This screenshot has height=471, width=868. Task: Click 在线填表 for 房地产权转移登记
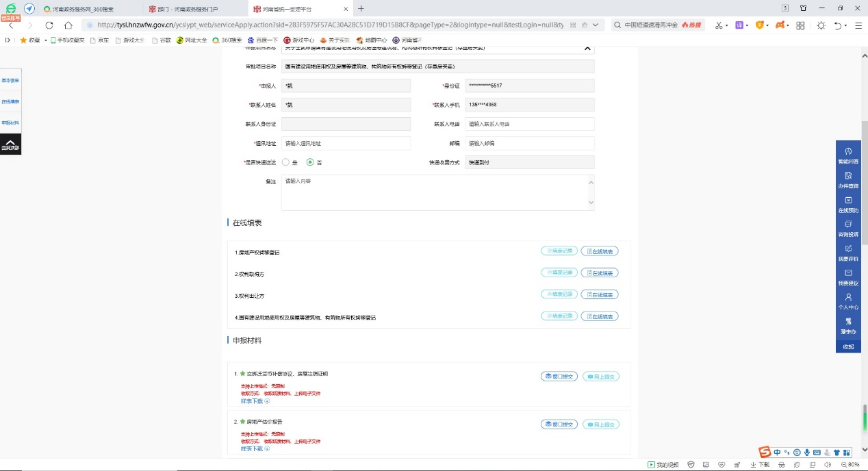tap(600, 251)
